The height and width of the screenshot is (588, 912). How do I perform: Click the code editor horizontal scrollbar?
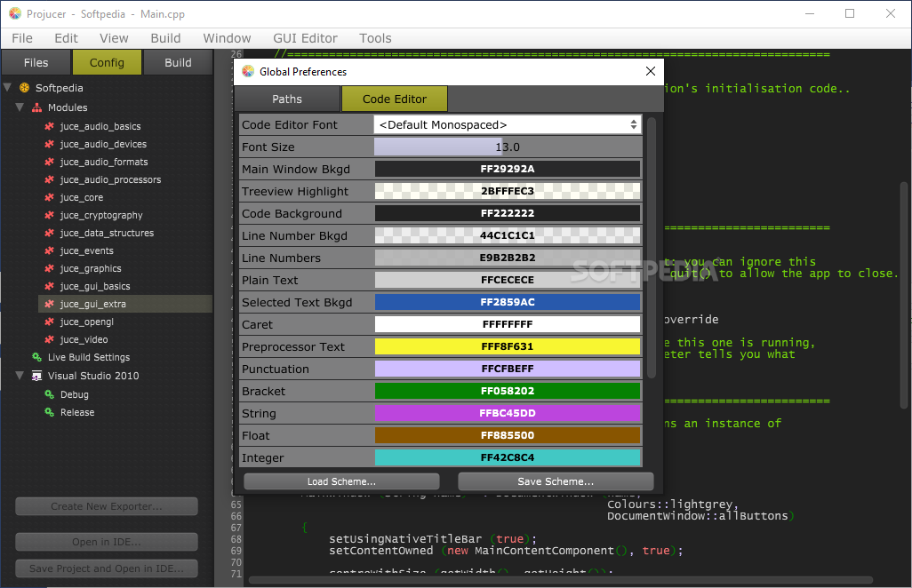561,580
